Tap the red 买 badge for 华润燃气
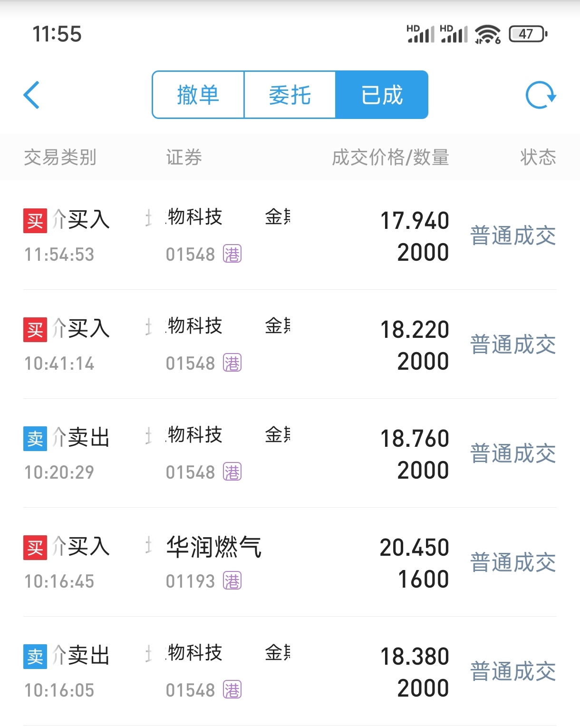580x728 pixels. click(35, 548)
